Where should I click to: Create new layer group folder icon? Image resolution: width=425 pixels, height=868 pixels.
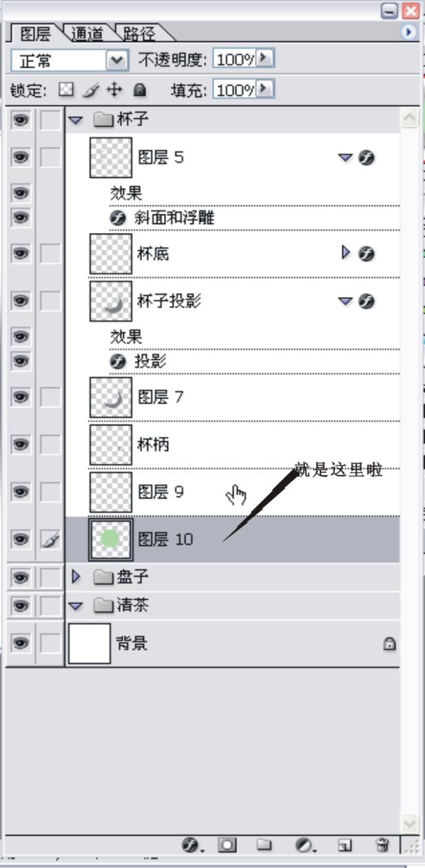[x=264, y=845]
